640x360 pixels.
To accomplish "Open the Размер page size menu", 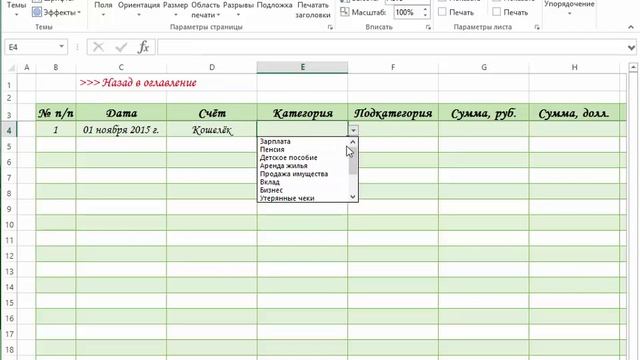I will click(x=176, y=9).
